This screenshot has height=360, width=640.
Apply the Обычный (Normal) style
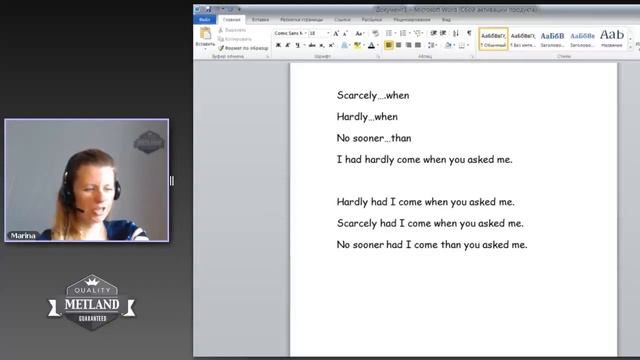click(493, 39)
